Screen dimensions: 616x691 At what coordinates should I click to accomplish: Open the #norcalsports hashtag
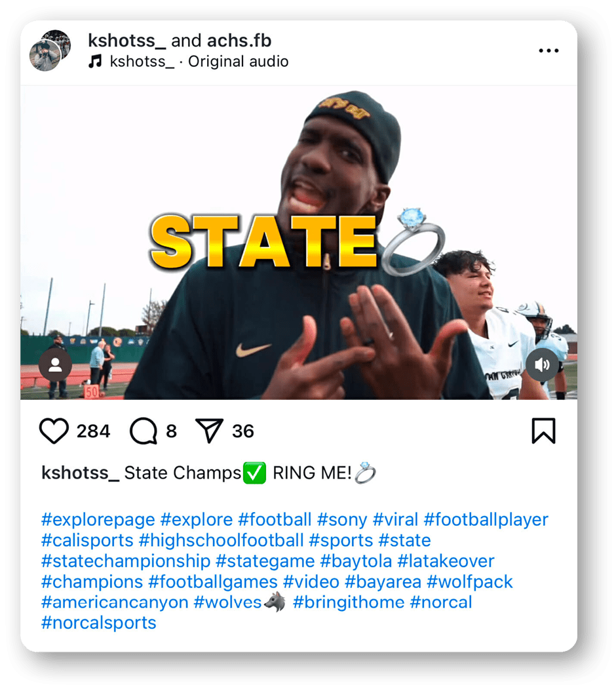tap(98, 623)
